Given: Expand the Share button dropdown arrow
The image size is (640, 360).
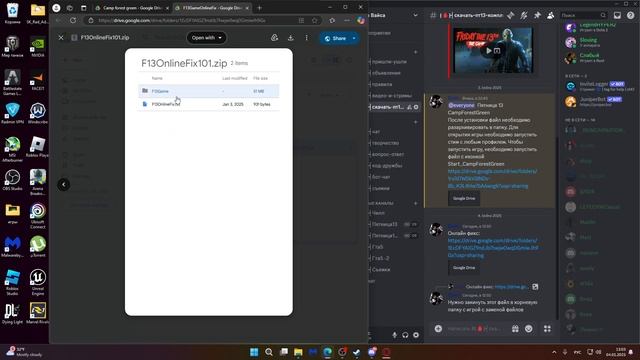Looking at the screenshot, I should (x=354, y=38).
